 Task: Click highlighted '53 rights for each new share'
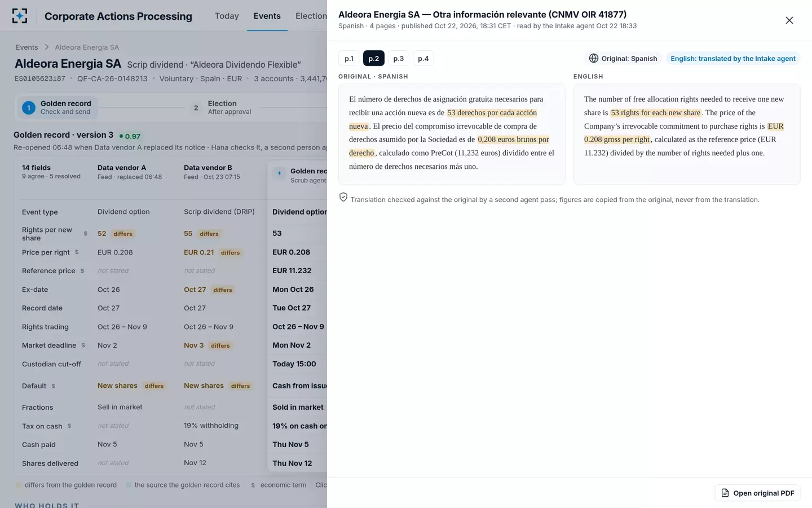656,112
